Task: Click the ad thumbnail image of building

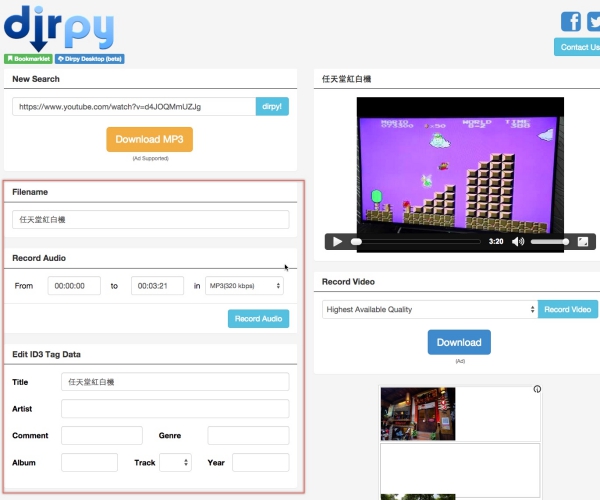Action: [418, 414]
